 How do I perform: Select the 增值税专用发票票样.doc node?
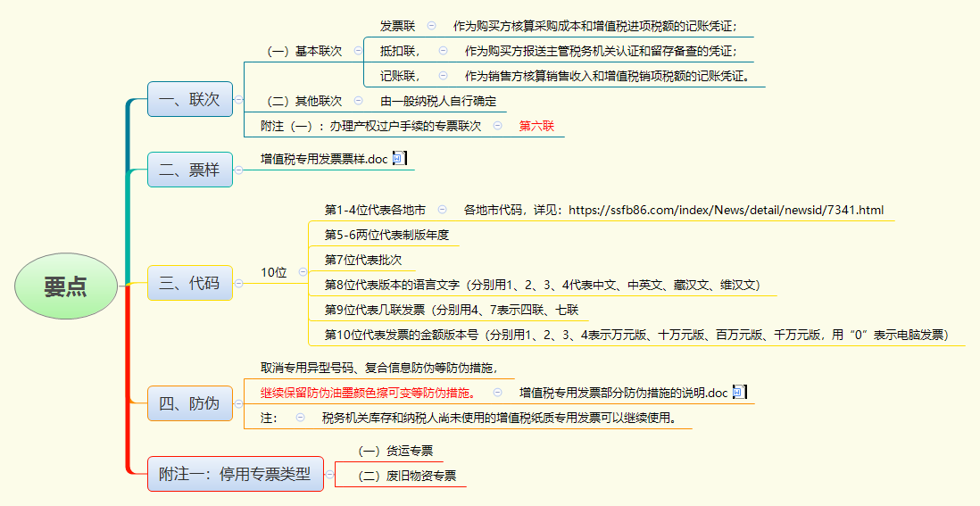click(x=324, y=159)
